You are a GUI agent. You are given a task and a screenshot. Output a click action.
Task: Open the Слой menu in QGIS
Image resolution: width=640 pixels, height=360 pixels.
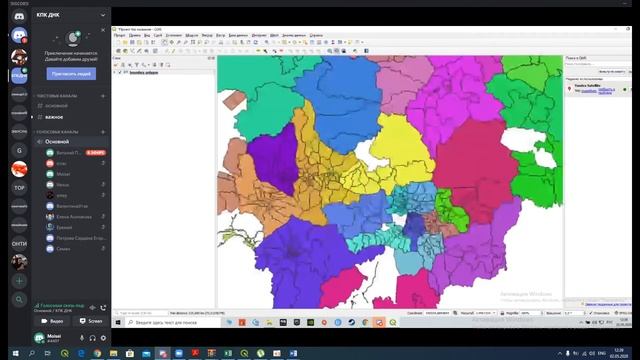pos(158,36)
